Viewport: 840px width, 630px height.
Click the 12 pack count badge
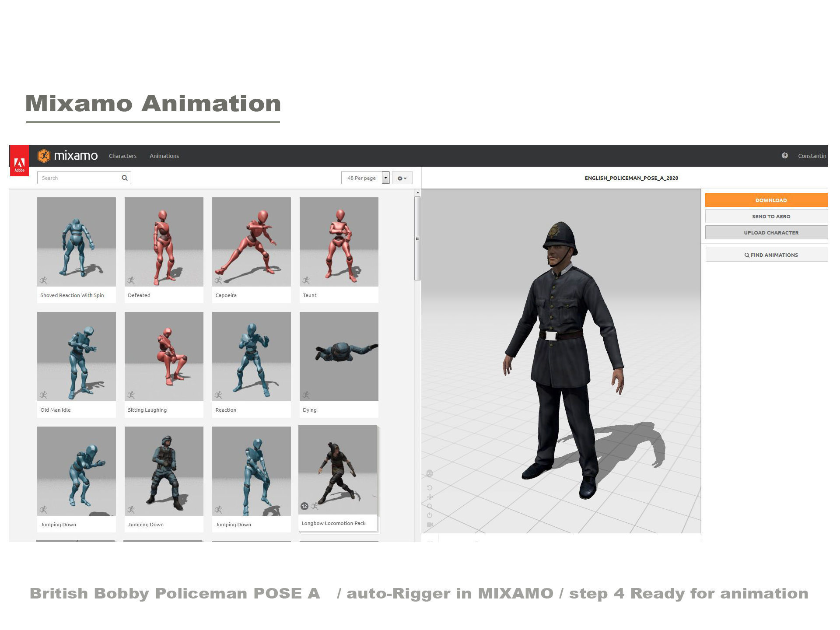click(304, 506)
